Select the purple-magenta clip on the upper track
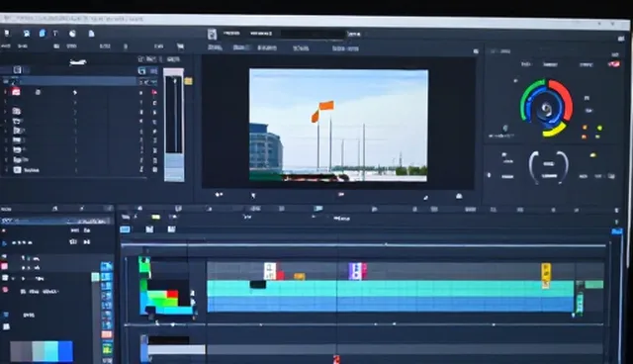The width and height of the screenshot is (633, 364). (358, 271)
